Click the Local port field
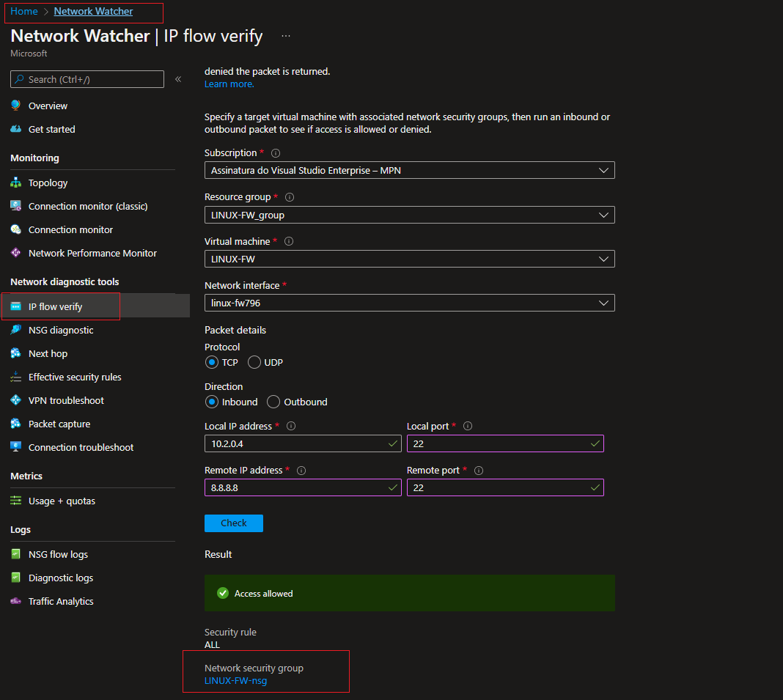783x700 pixels. (x=505, y=443)
